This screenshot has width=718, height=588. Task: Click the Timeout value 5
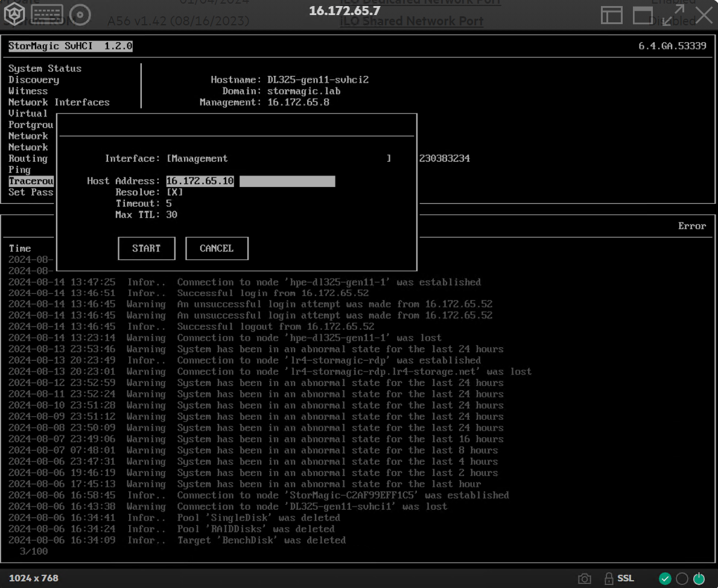click(169, 204)
